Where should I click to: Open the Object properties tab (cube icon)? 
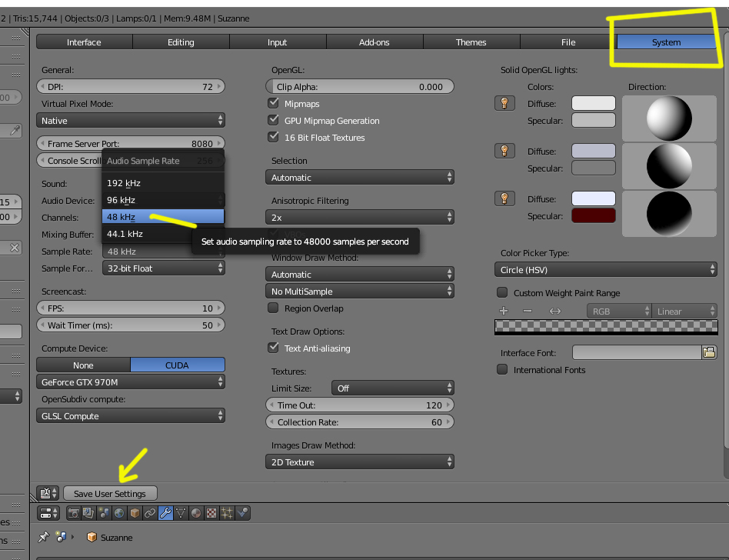[135, 513]
